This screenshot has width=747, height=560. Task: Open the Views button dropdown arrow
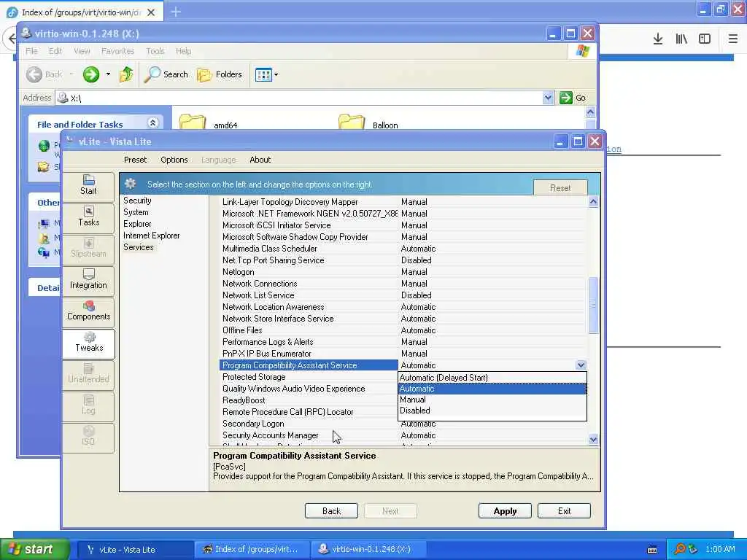276,75
